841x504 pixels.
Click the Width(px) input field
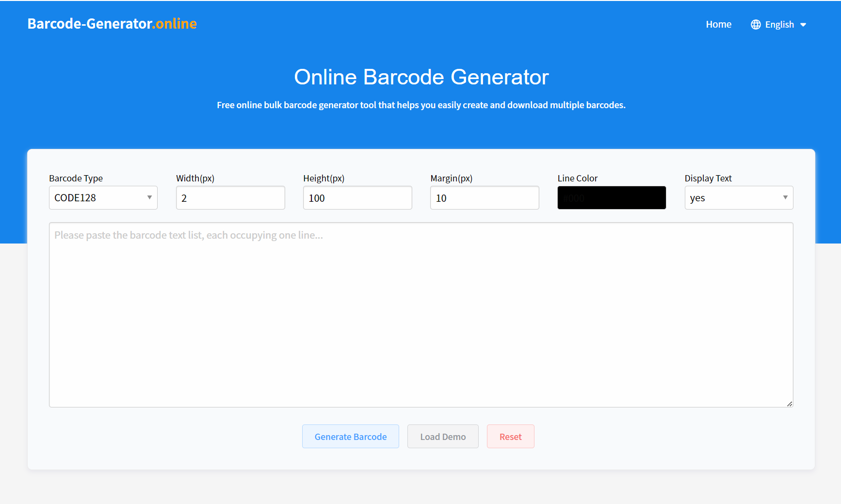[230, 198]
